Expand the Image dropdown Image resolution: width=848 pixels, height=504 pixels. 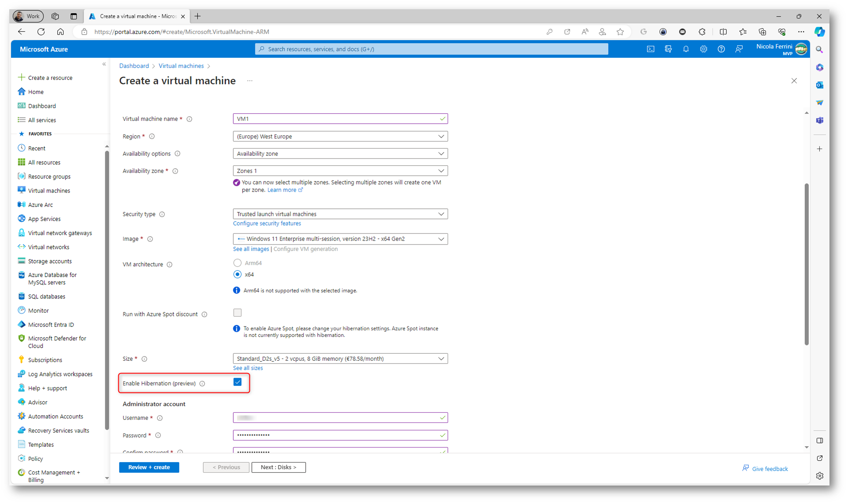[340, 239]
